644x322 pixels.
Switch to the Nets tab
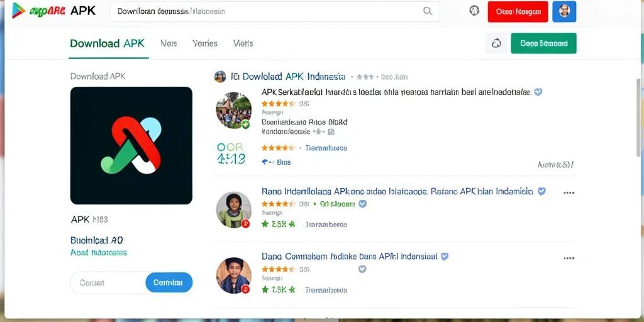(169, 43)
